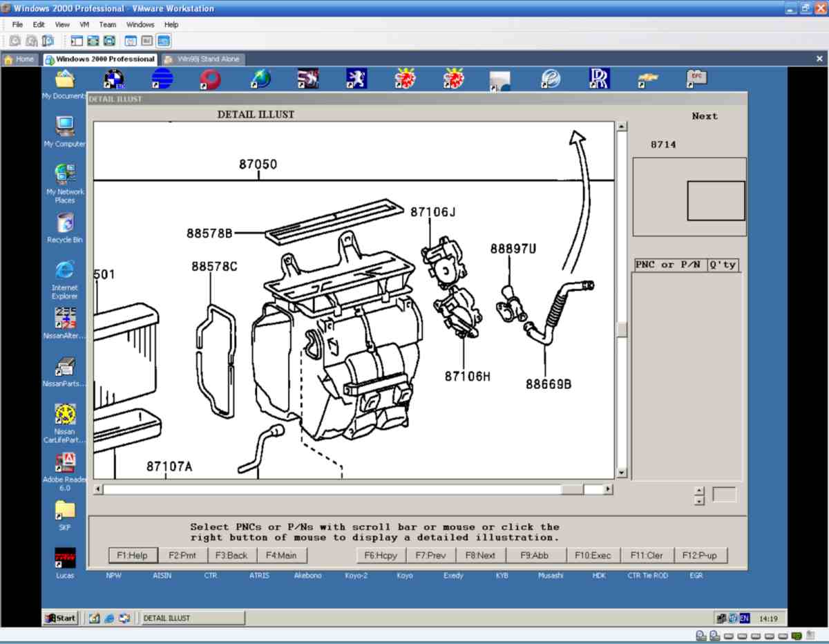Switch to the Home tab
This screenshot has width=829, height=644.
19,59
